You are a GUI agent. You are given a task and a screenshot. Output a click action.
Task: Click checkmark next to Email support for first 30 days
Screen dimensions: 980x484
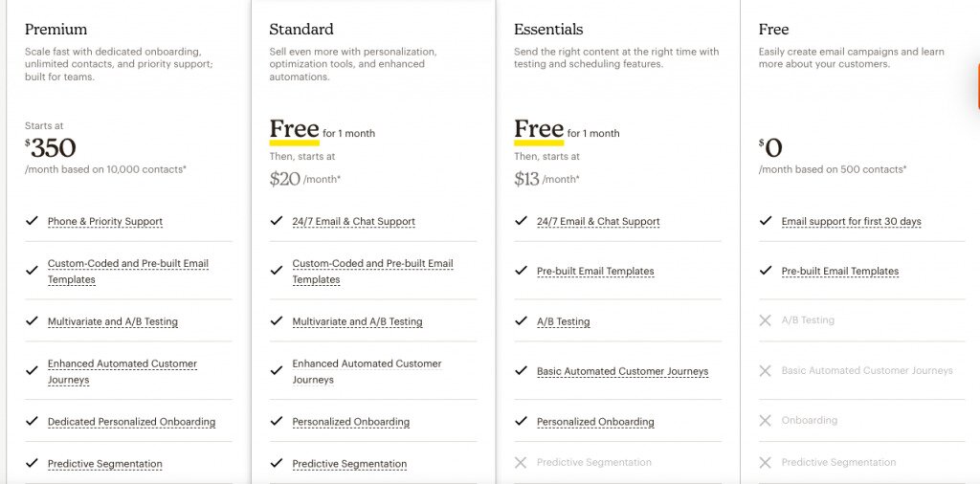pos(766,221)
